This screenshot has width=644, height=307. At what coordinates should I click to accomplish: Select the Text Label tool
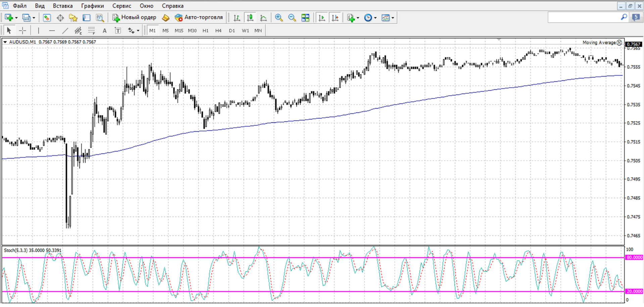[x=118, y=31]
